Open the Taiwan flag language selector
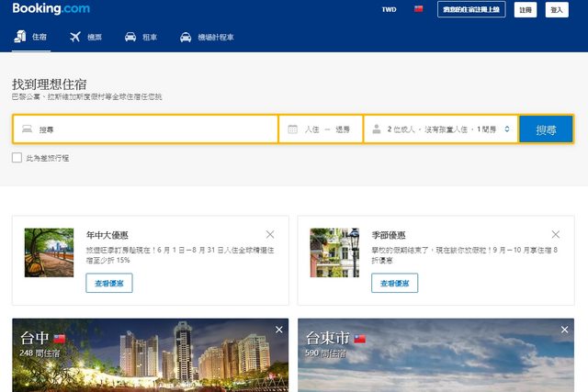Screen dimensions: 588x392 click(x=418, y=9)
